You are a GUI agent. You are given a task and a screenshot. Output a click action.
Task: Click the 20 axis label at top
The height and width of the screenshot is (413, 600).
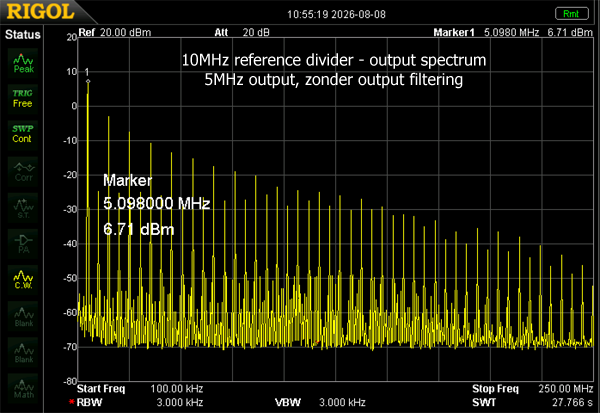[x=72, y=38]
